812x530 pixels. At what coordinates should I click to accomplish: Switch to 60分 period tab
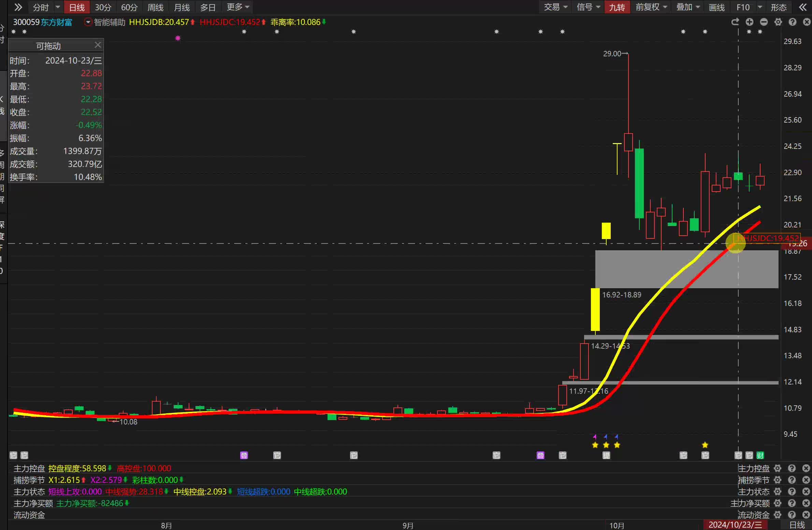coord(129,7)
